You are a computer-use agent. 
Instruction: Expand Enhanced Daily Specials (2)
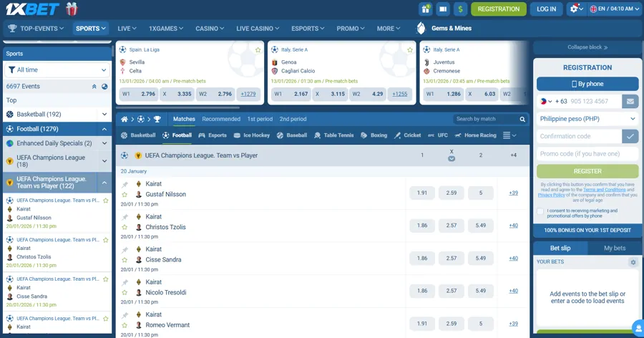[x=104, y=143]
